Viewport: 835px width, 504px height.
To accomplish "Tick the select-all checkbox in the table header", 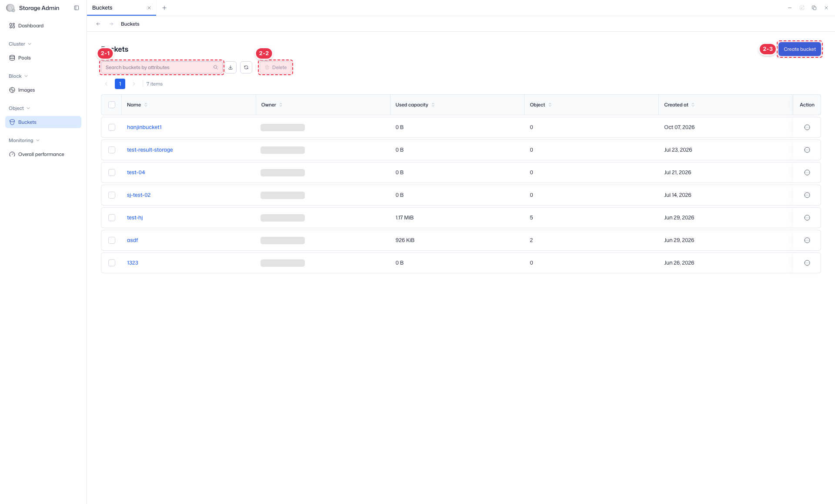I will [112, 105].
